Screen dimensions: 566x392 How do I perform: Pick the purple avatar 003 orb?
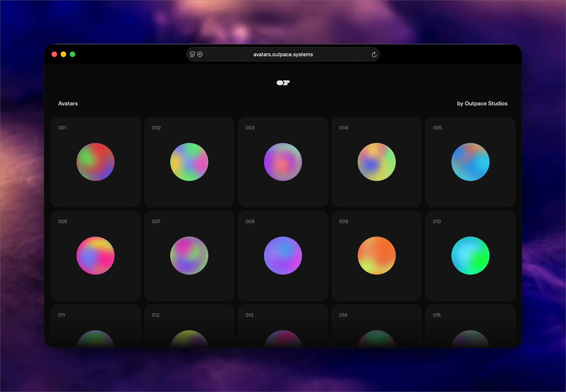(x=283, y=162)
